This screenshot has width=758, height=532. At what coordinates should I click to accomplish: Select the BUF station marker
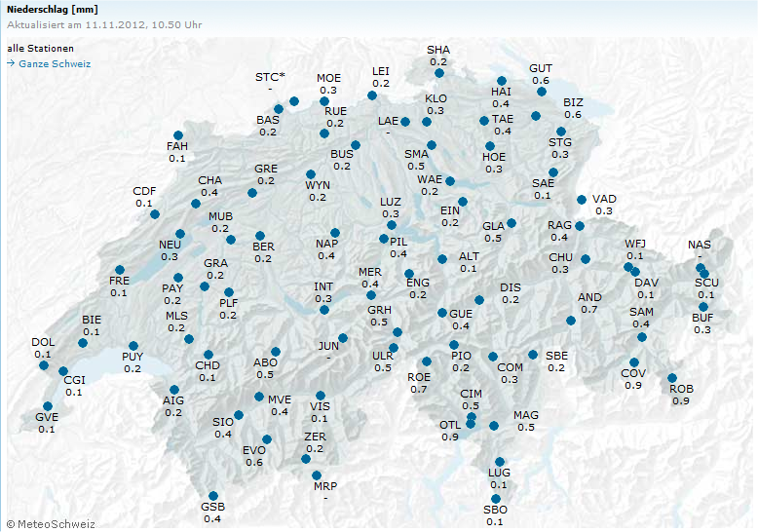(x=702, y=307)
